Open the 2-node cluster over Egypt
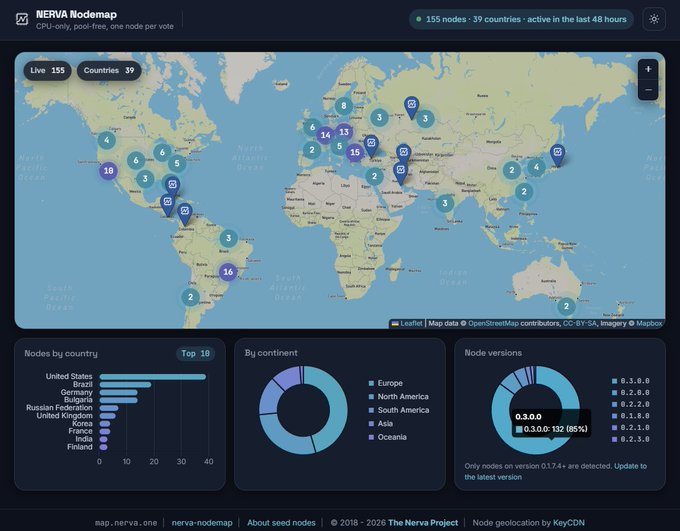Image resolution: width=680 pixels, height=531 pixels. [x=374, y=176]
